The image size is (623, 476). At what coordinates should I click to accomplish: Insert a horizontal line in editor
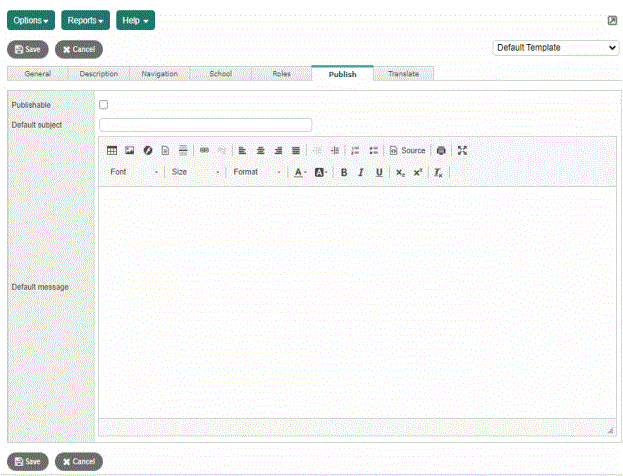[183, 151]
